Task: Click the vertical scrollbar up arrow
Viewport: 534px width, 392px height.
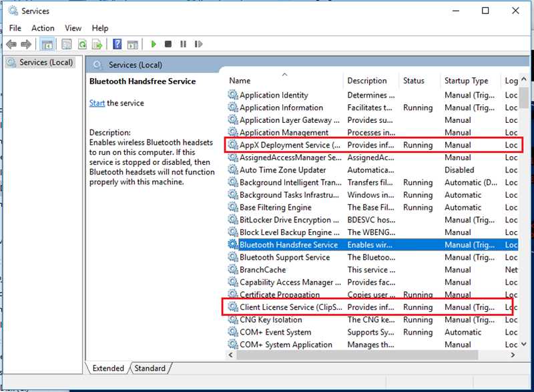Action: click(x=524, y=79)
